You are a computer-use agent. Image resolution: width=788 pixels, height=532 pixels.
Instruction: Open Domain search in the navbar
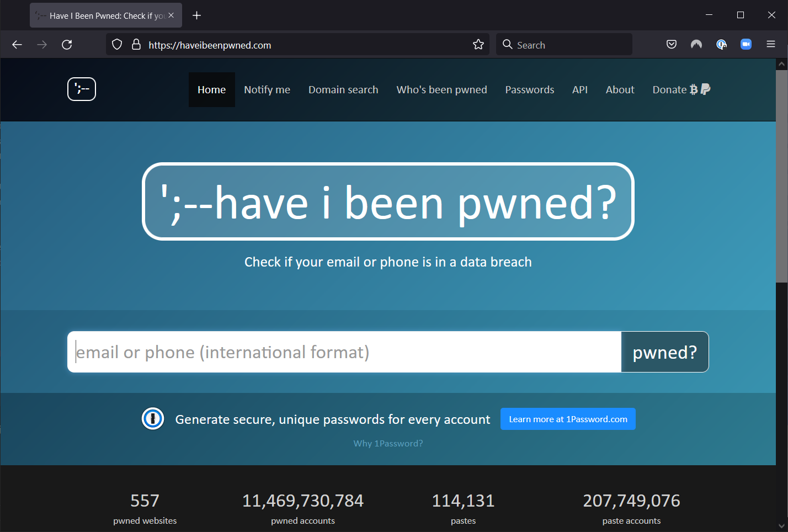[343, 89]
